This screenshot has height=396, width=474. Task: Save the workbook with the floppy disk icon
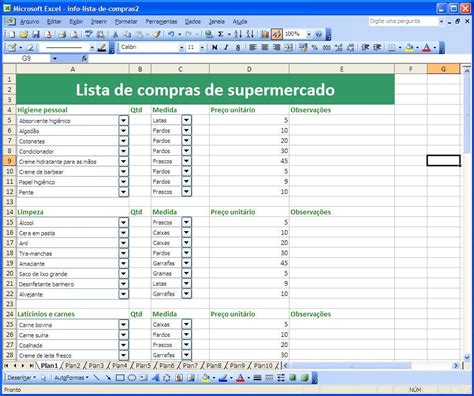(36, 34)
